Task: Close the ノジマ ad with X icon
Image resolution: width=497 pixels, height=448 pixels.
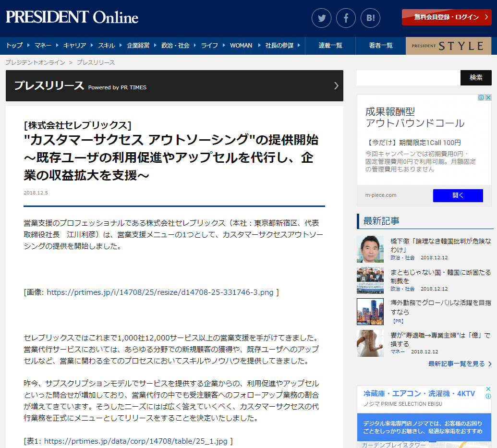Action: 488,389
